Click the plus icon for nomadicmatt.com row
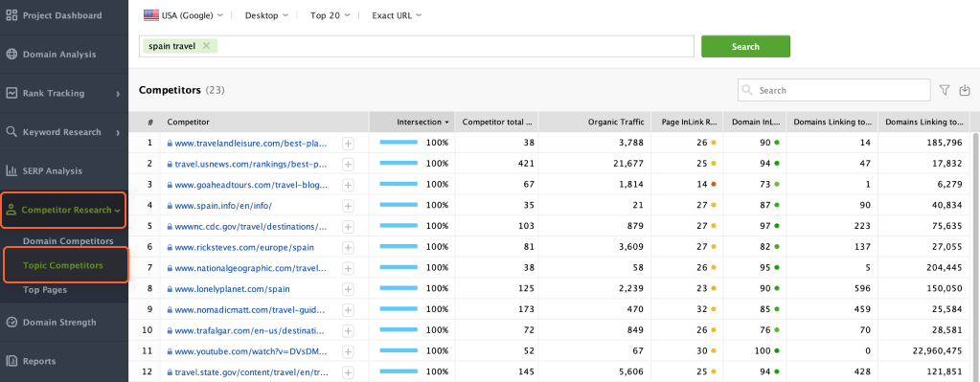This screenshot has width=980, height=382. tap(348, 309)
